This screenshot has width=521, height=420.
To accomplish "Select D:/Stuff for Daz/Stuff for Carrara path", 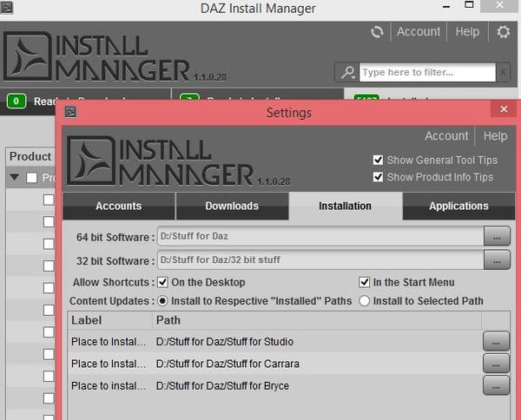I will [228, 364].
